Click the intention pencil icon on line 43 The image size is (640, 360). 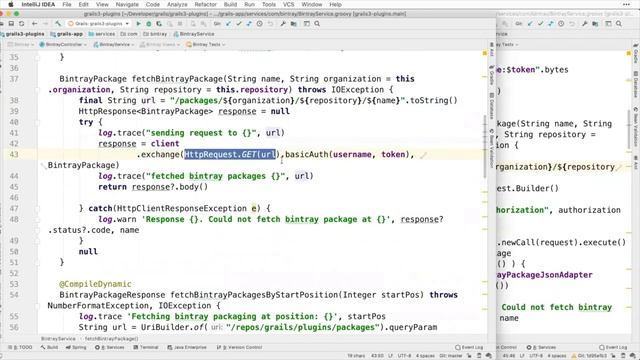423,155
